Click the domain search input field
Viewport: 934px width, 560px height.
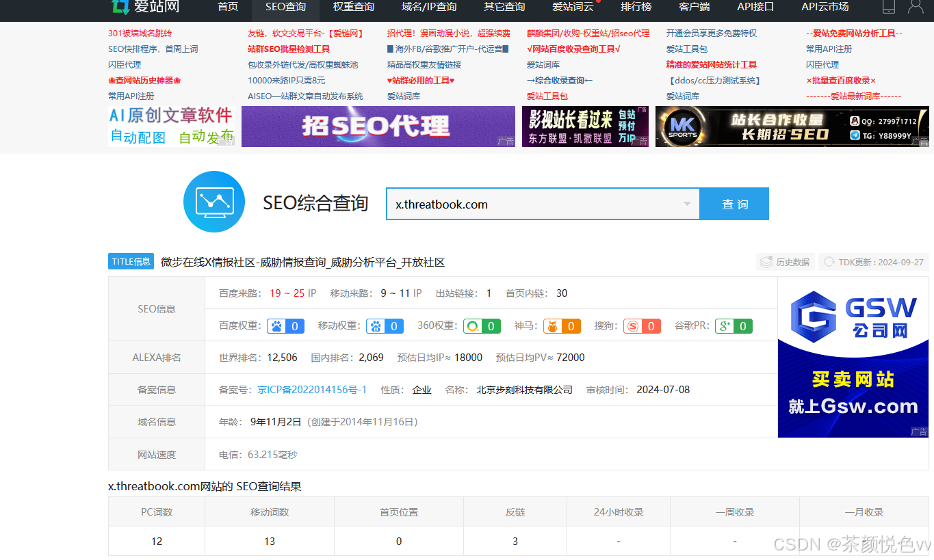click(543, 204)
